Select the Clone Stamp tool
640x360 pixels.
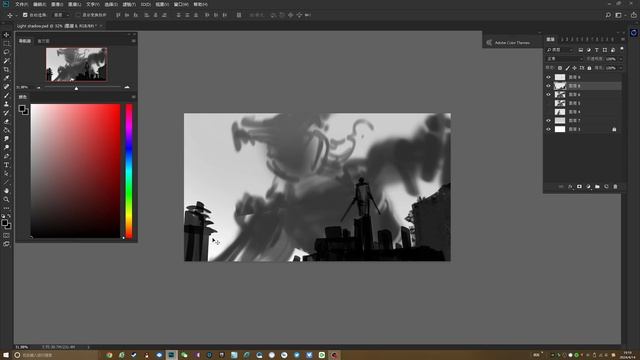click(x=6, y=104)
